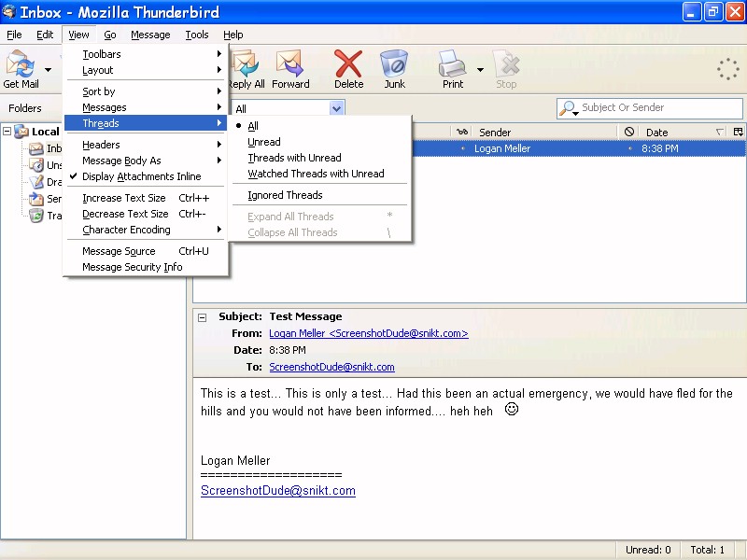Open the column picker icon
Image resolution: width=747 pixels, height=560 pixels.
[x=738, y=132]
